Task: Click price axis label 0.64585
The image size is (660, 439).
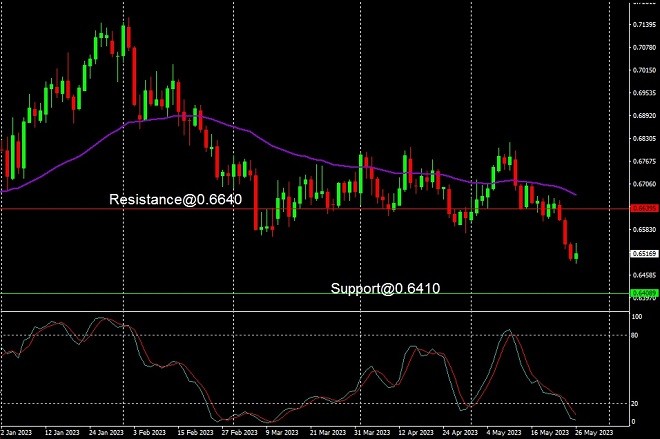Action: click(644, 275)
